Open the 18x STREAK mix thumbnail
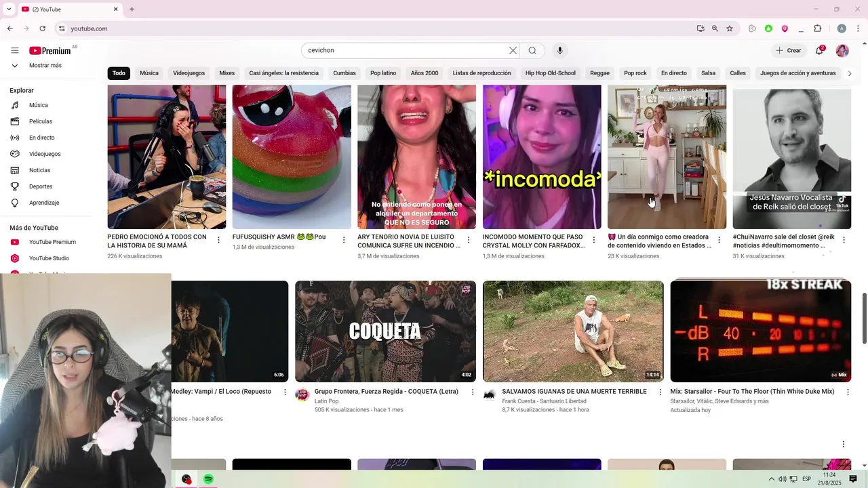 760,331
